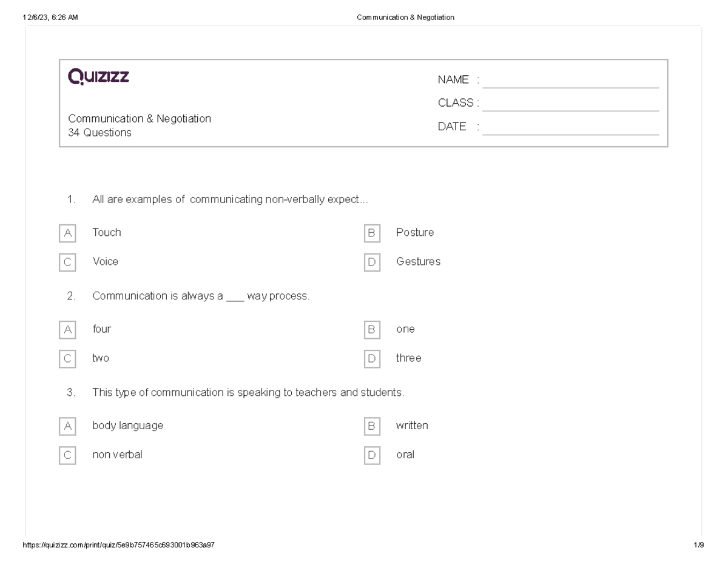Click the CLASS input line
This screenshot has width=728, height=562.
click(x=570, y=104)
